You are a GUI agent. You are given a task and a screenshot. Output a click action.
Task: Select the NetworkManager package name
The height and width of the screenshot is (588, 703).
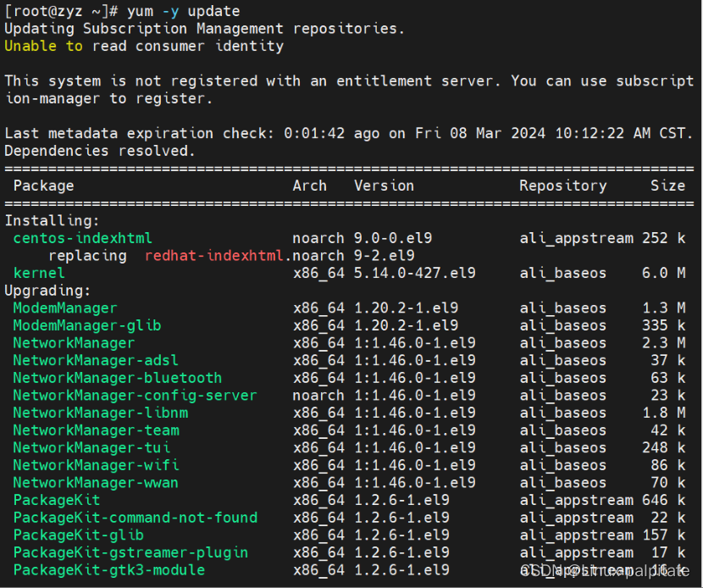[74, 343]
